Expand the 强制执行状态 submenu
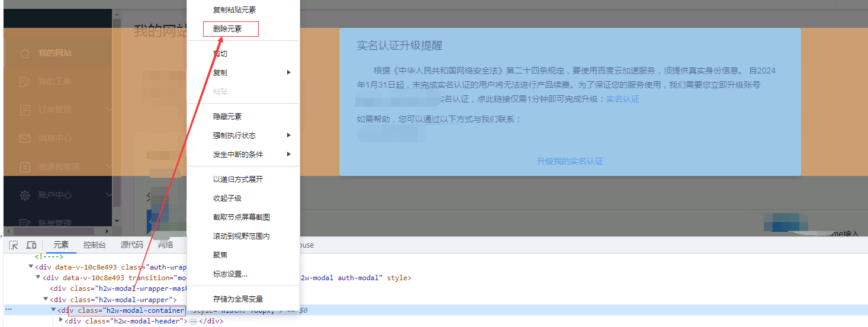 [289, 136]
